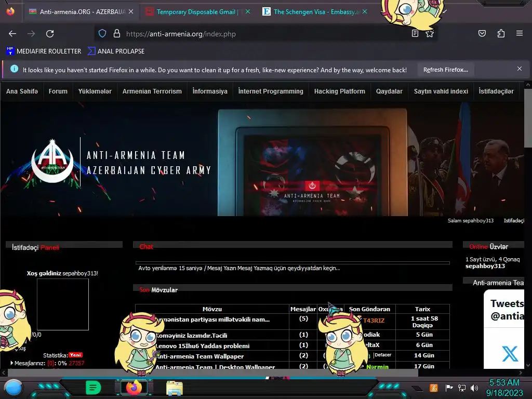
Task: Click 'Salam sepahboy313' greeting text
Action: point(470,220)
